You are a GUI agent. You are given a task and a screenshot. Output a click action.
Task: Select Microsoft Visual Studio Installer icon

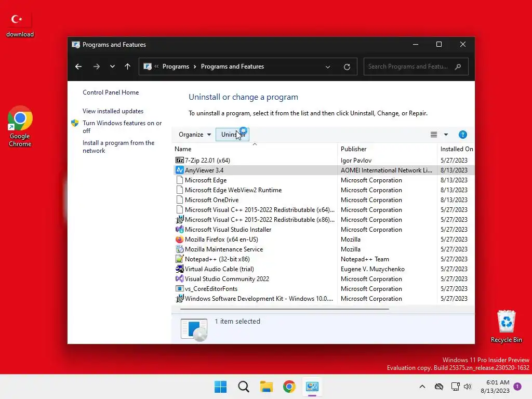click(x=179, y=229)
